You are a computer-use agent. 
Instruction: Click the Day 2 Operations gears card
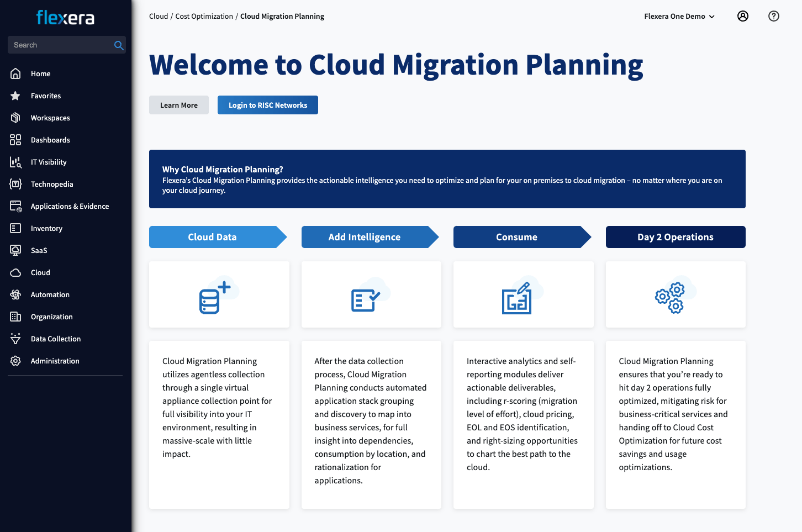pyautogui.click(x=675, y=294)
